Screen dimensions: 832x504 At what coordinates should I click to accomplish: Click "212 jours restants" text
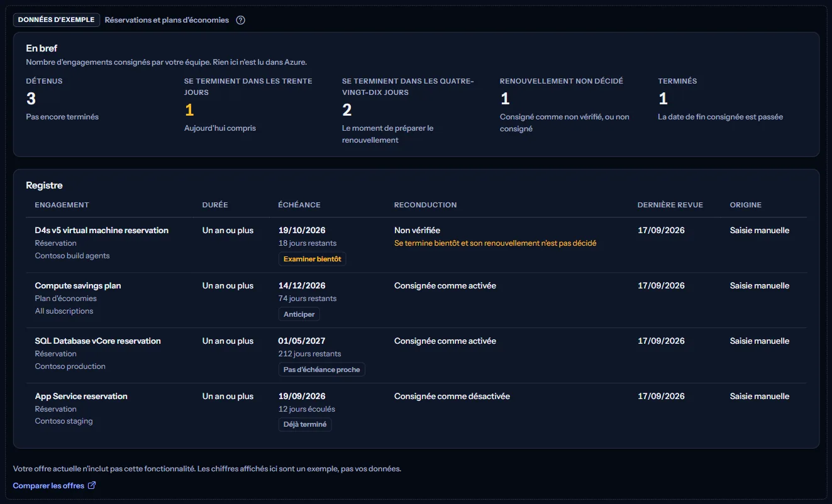(310, 354)
